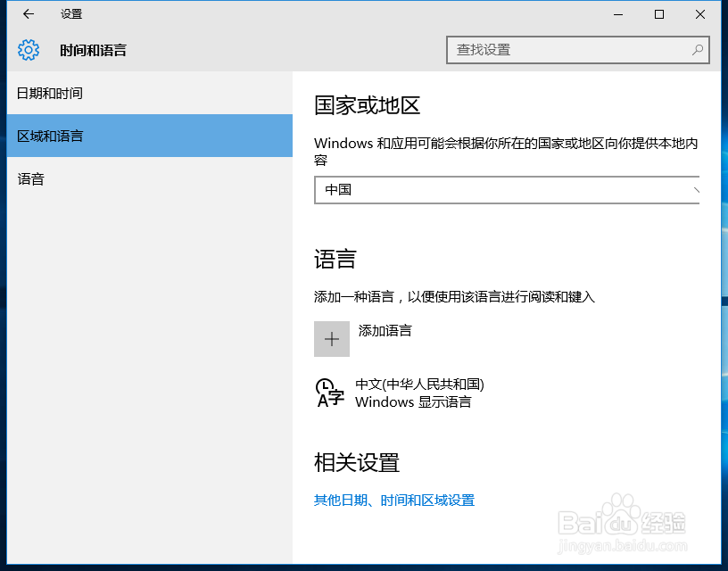This screenshot has height=571, width=728.
Task: Click the Windows 显示语言 text
Action: [x=413, y=401]
